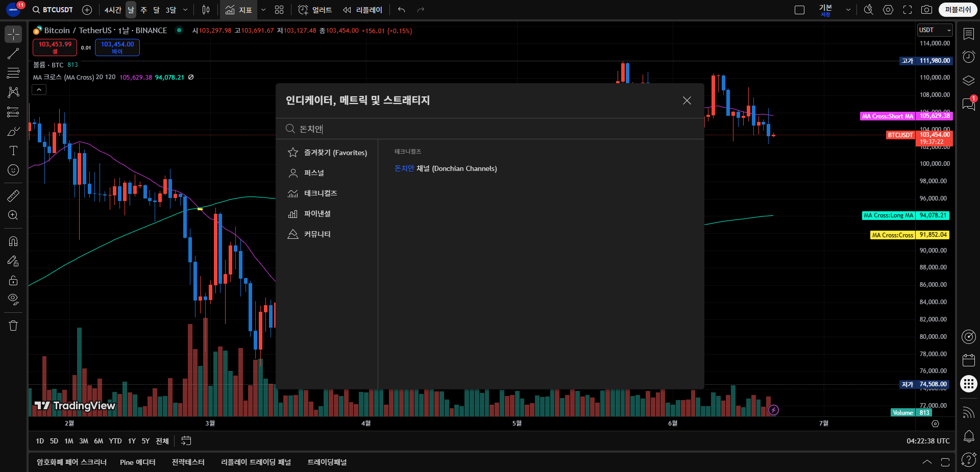Select 즐겨찾기 (Favorites) category
This screenshot has width=980, height=472.
pyautogui.click(x=327, y=153)
